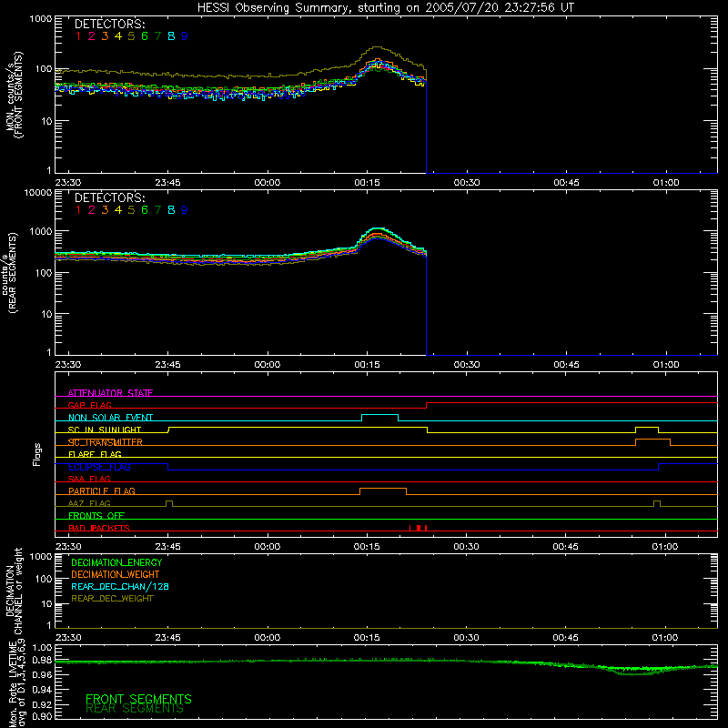Click the 0.94 tick on livetime axis

coord(42,690)
